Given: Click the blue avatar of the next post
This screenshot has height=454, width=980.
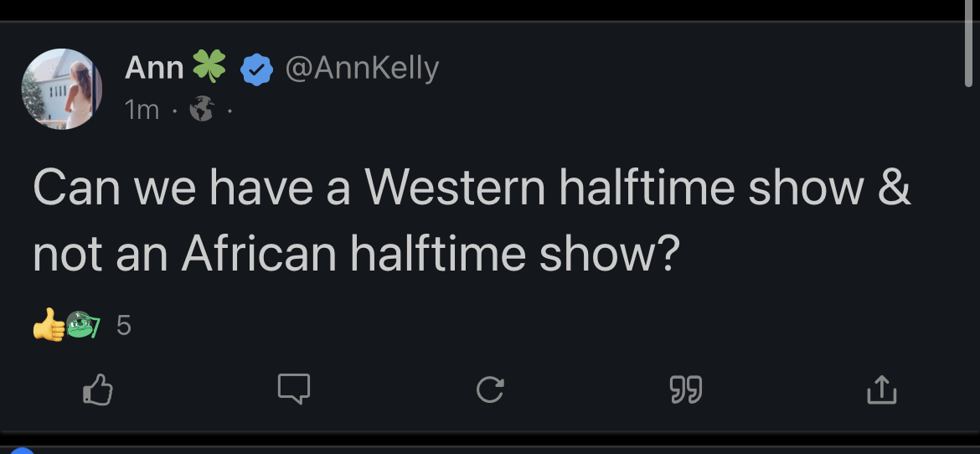Looking at the screenshot, I should pos(22,451).
